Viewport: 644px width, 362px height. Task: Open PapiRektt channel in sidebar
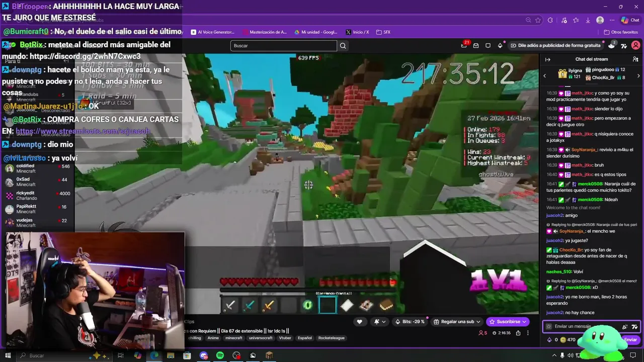pos(37,209)
